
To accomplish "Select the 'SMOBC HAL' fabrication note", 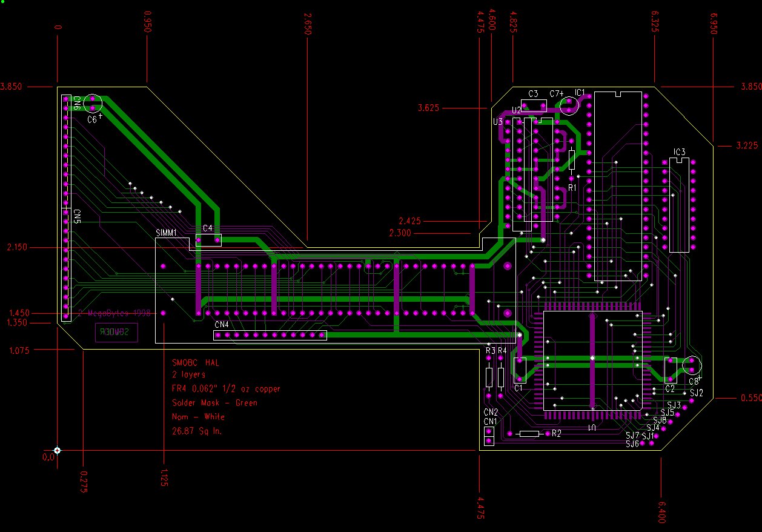I will click(196, 362).
